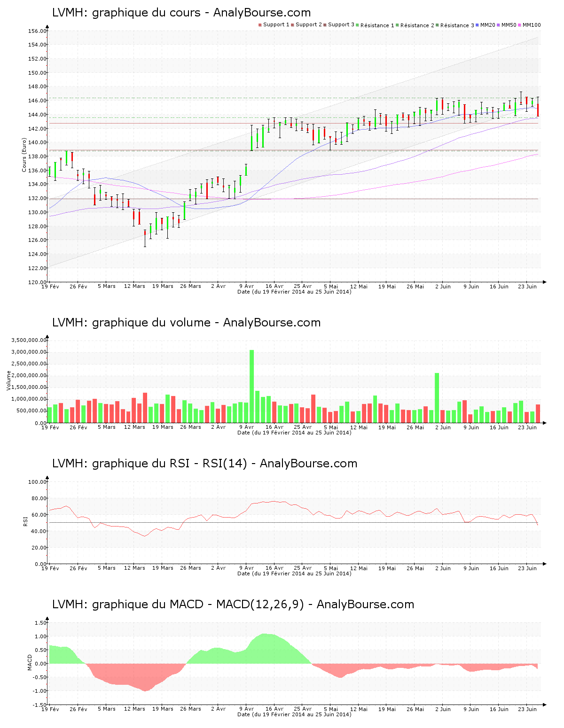Click the 3,500,000.00 volume axis value
The height and width of the screenshot is (728, 564).
[29, 340]
